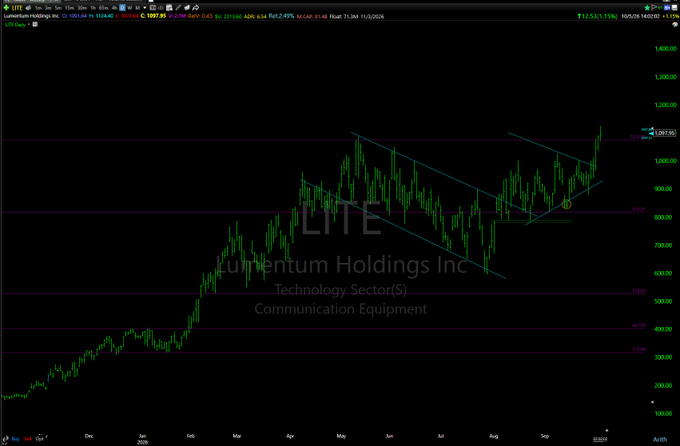Select the pencil drawing tool
Viewport: 680px width, 446px height.
click(178, 8)
